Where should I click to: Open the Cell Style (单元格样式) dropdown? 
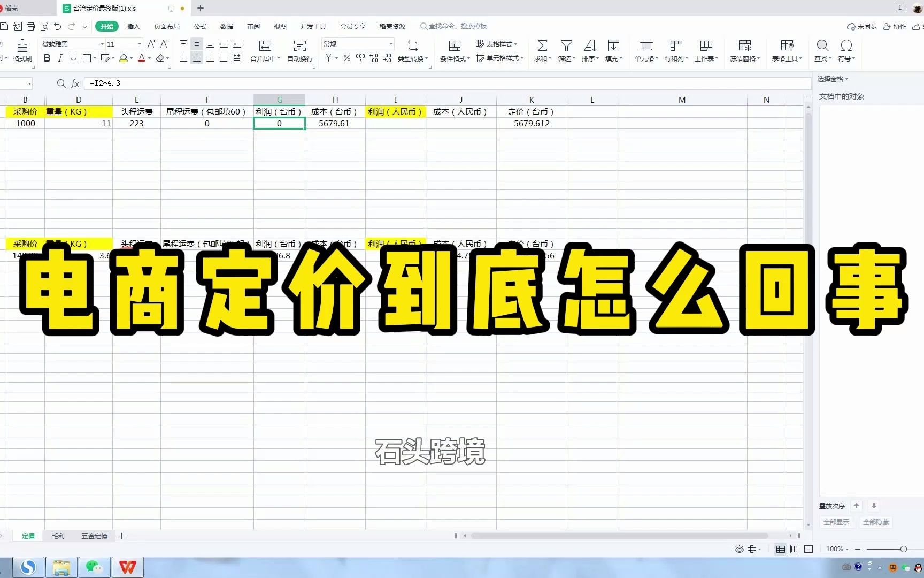click(499, 58)
